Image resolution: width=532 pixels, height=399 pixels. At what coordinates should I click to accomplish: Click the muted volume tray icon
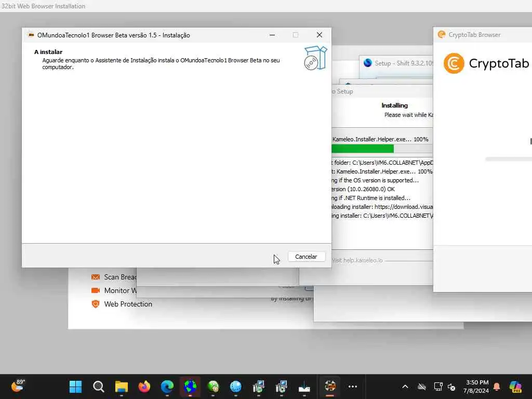tap(451, 387)
